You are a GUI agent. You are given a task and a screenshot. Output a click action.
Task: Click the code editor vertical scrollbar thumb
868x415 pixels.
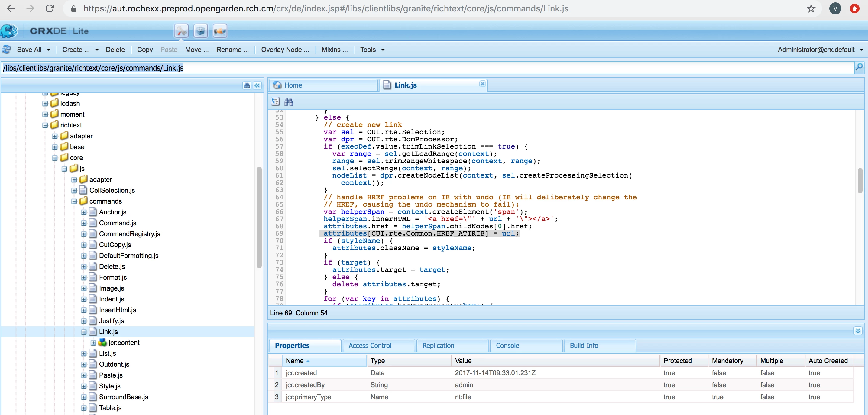pos(860,180)
